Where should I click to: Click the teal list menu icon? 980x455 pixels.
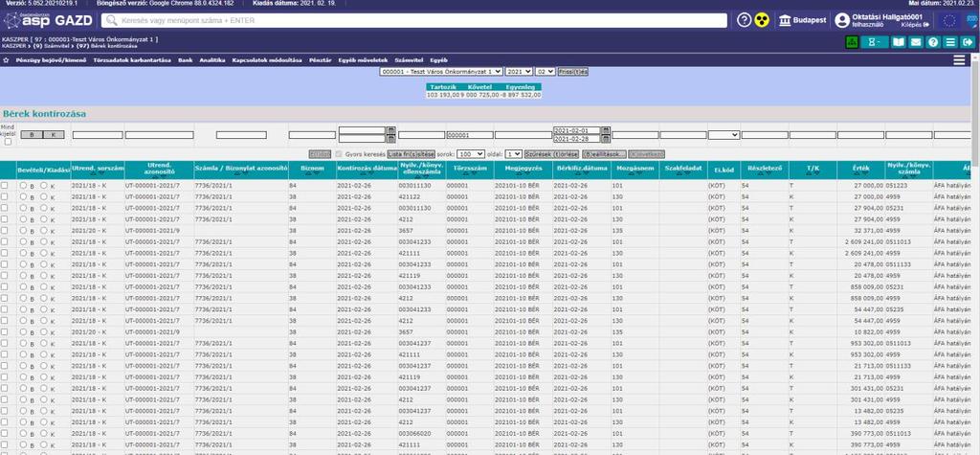pyautogui.click(x=950, y=42)
